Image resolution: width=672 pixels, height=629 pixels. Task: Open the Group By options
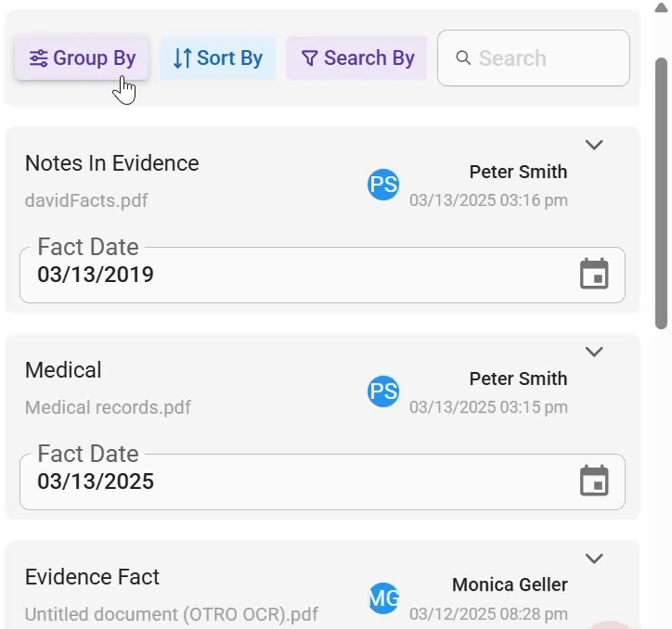82,58
